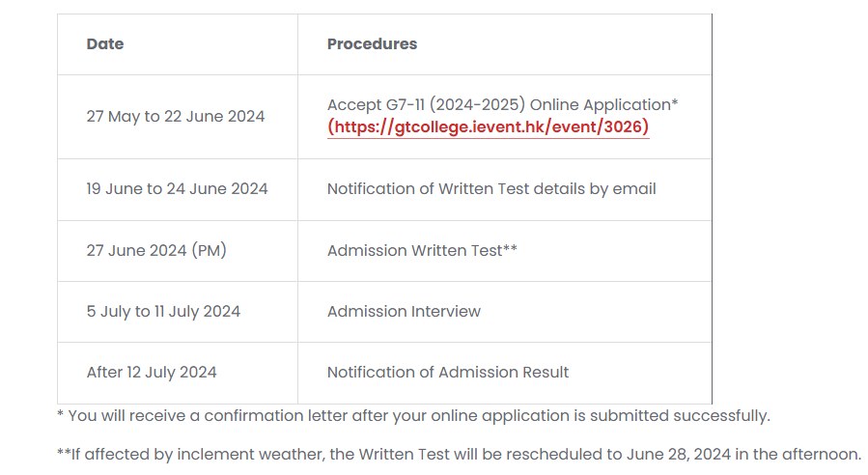The width and height of the screenshot is (868, 475).
Task: Click the asterisk after Online Application
Action: [x=675, y=102]
